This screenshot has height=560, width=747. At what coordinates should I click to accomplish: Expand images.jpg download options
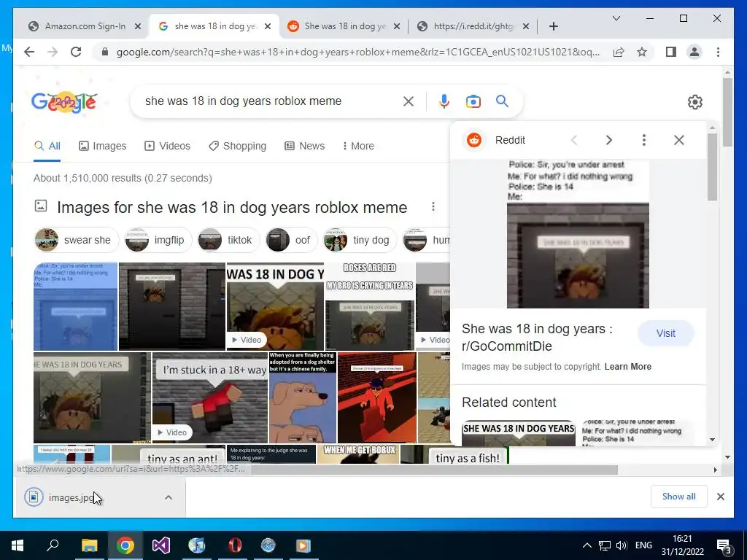(169, 497)
